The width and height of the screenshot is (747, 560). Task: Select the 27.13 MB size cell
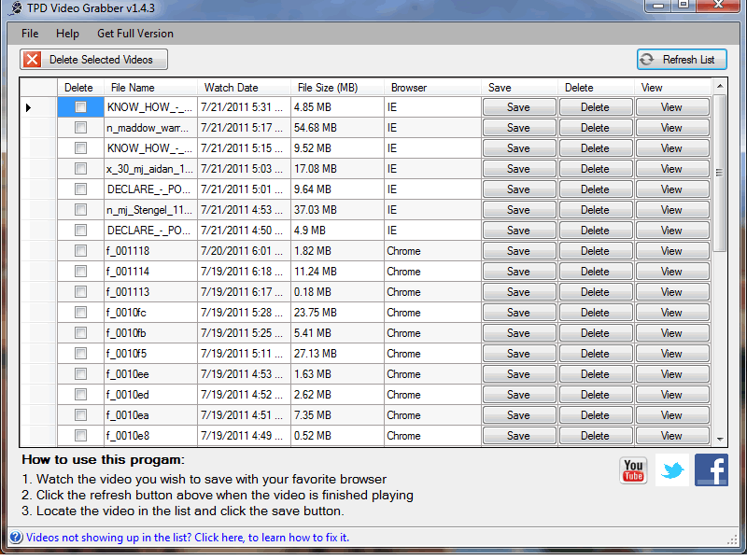337,354
